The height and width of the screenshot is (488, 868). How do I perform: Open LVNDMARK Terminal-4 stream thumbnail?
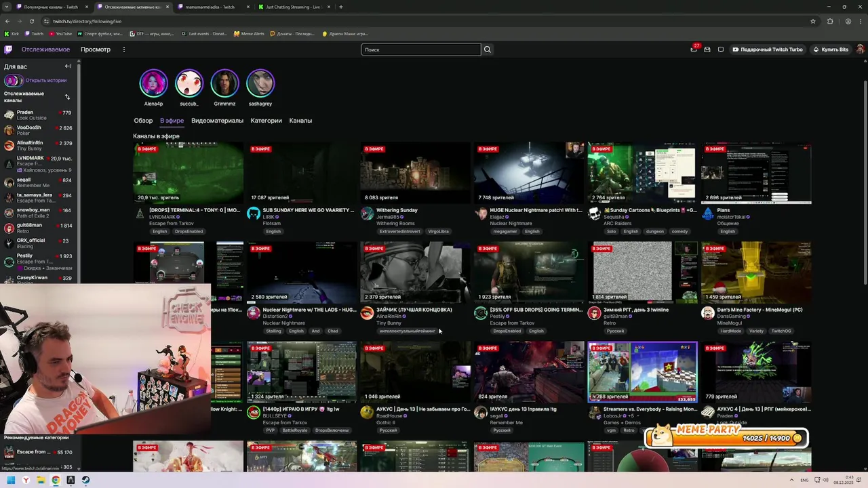pos(188,173)
